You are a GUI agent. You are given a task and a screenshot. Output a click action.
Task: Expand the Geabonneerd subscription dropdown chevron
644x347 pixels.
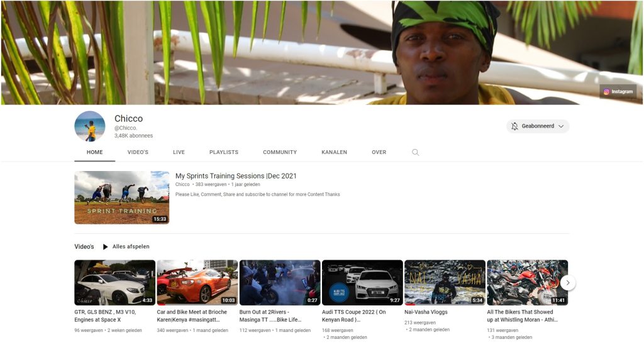pos(561,126)
